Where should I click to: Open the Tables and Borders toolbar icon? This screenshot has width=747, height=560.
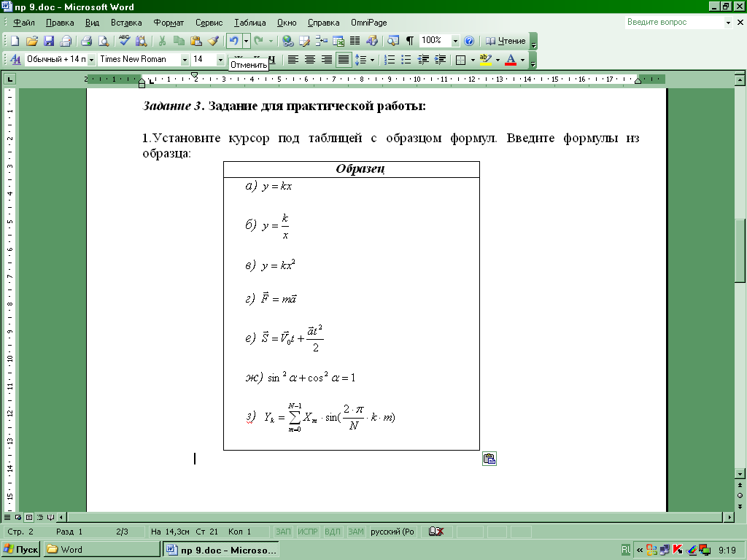(x=305, y=41)
